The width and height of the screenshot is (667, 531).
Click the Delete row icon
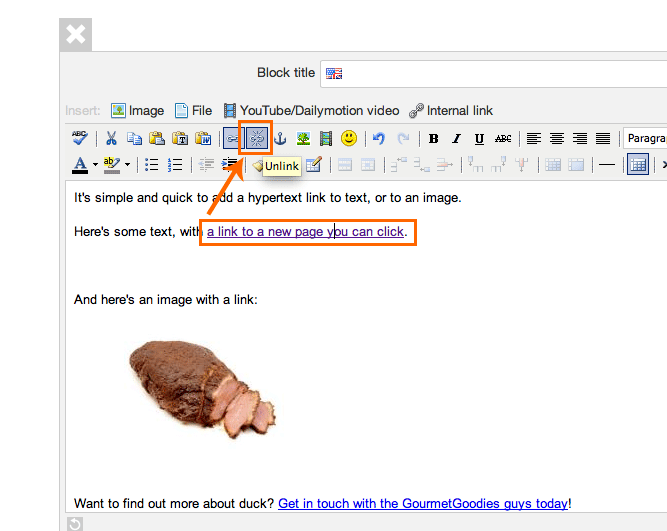click(x=445, y=165)
